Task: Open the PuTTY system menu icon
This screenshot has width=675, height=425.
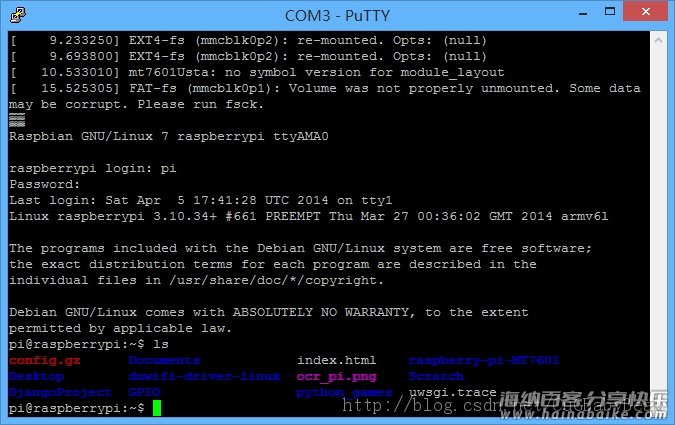Action: pos(18,15)
